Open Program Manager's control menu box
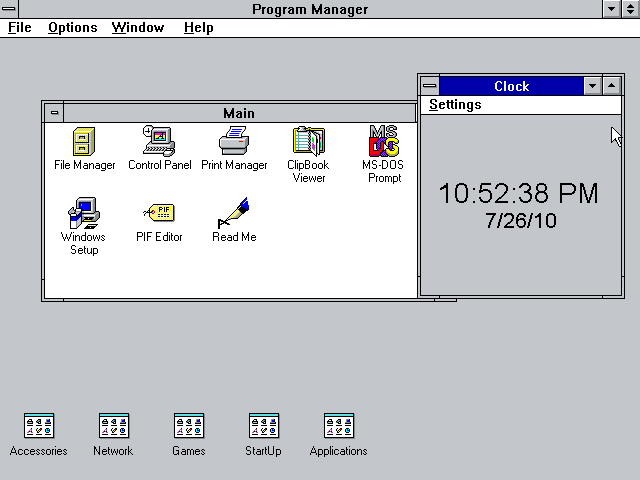640x480 pixels. [x=9, y=9]
